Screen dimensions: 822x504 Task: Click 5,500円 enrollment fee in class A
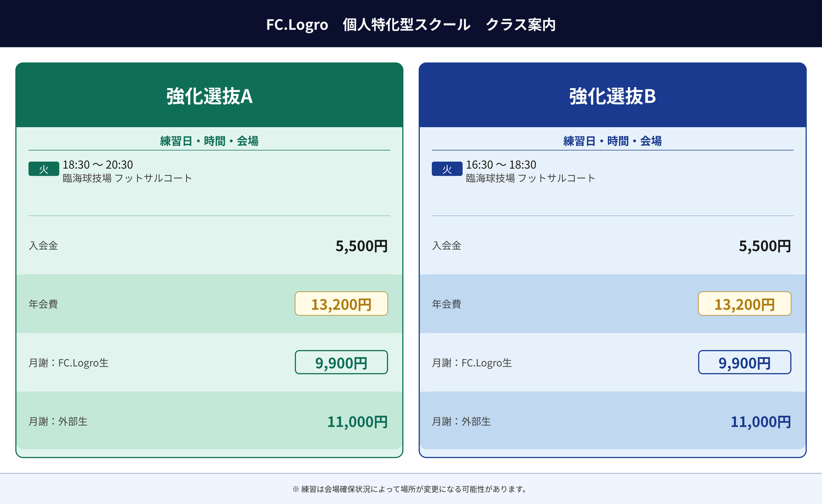point(361,246)
